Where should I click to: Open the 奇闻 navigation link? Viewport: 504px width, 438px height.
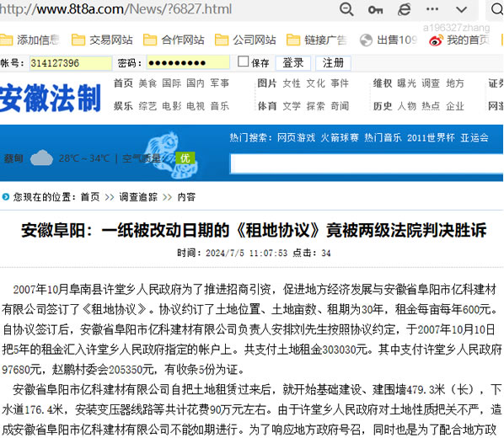pyautogui.click(x=340, y=106)
